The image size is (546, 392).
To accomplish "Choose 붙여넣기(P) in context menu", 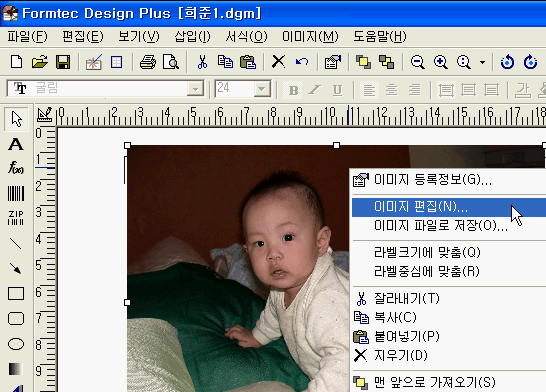I will click(448, 336).
